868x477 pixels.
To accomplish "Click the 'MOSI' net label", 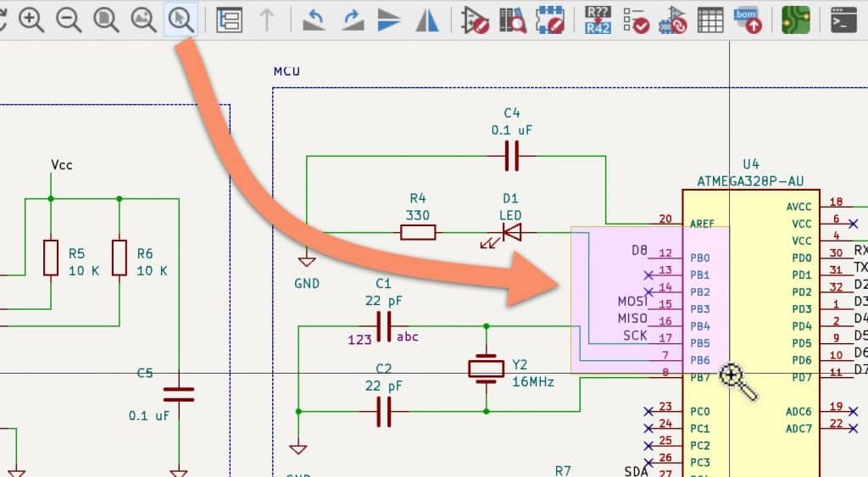I will [632, 301].
